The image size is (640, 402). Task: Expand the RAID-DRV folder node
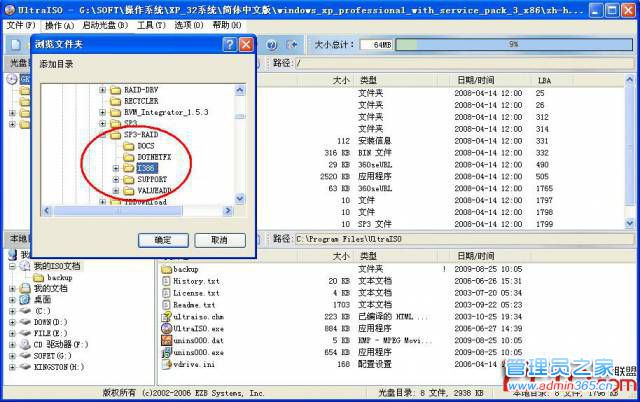[102, 90]
